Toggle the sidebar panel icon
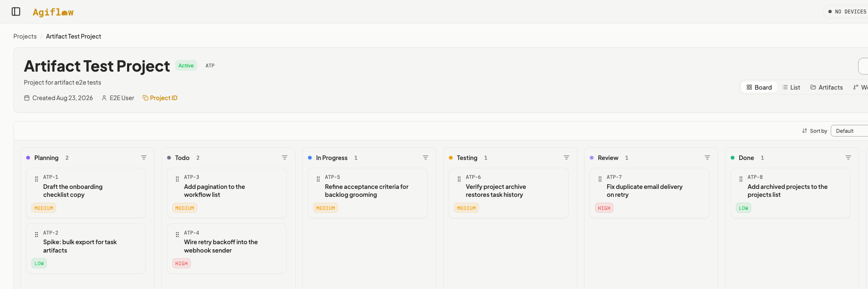Viewport: 868px width, 289px height. (x=16, y=12)
